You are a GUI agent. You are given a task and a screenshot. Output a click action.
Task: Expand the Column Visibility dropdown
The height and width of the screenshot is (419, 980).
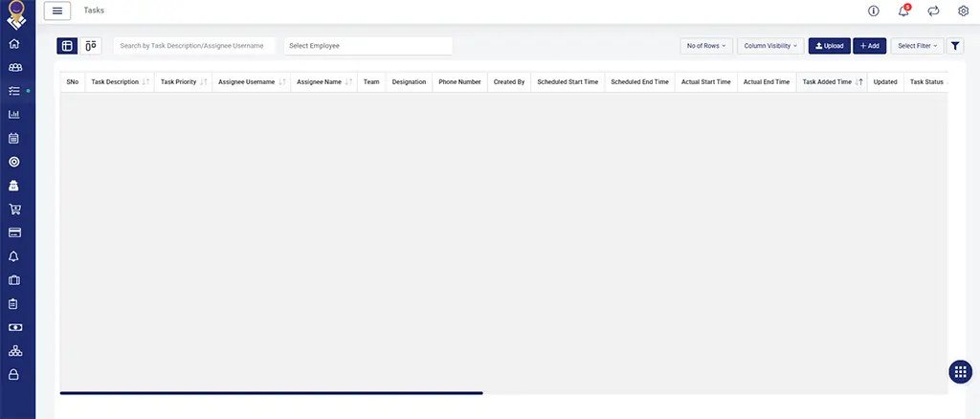pyautogui.click(x=770, y=46)
